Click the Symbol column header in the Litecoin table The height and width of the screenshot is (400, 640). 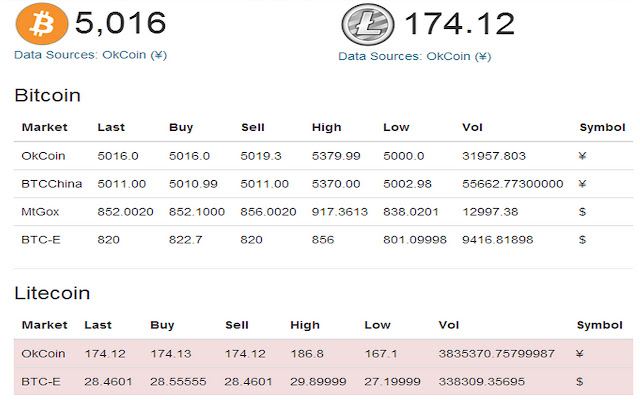click(x=600, y=325)
